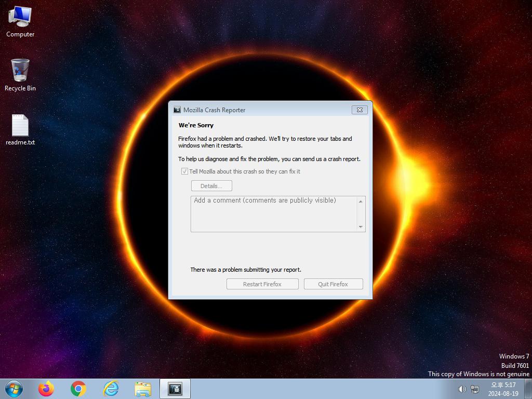Screen dimensions: 532x399
Task: Click the Show desktop strip
Action: (x=528, y=389)
